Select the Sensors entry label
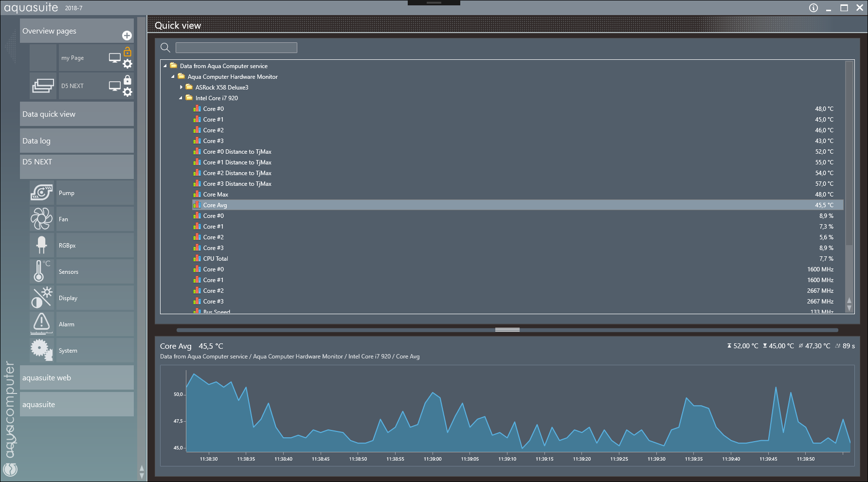 pyautogui.click(x=69, y=272)
